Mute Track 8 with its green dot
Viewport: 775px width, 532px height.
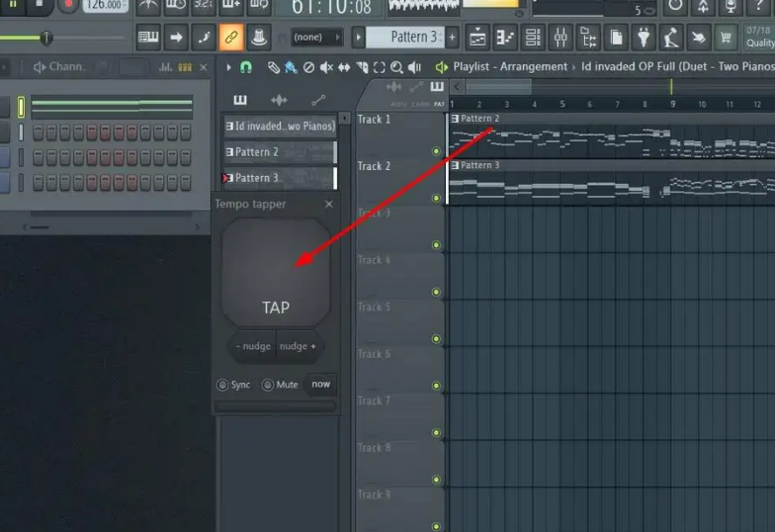pos(436,480)
